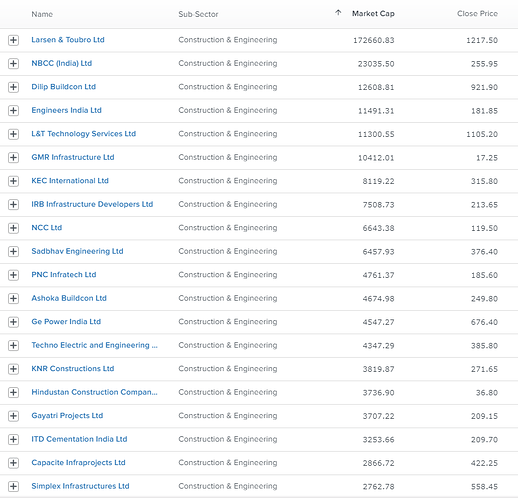
Task: Expand the KEC International Ltd row
Action: [13, 181]
